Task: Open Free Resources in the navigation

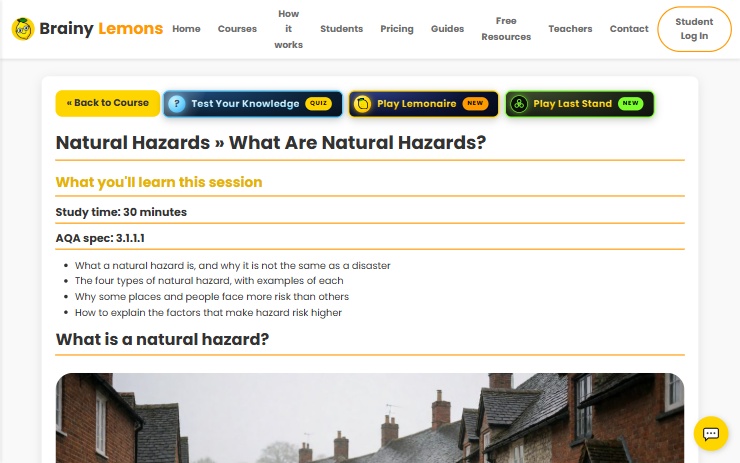Action: pyautogui.click(x=506, y=29)
